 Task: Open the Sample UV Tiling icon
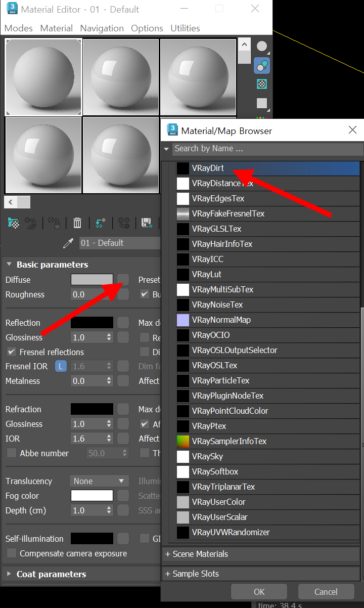[262, 103]
